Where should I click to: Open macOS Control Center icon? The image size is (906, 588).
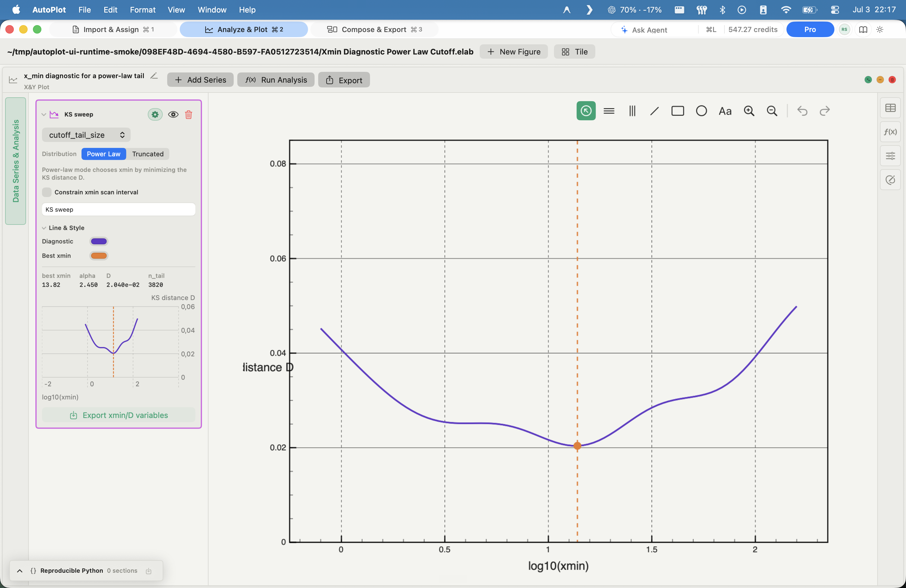click(x=834, y=10)
